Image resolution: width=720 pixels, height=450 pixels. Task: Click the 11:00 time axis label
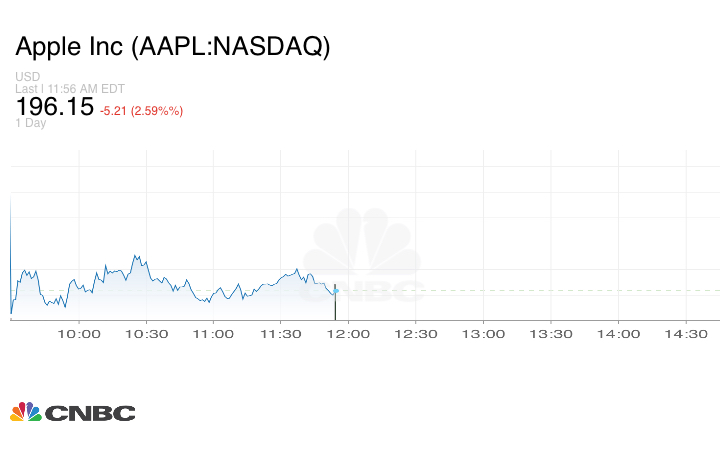click(214, 334)
